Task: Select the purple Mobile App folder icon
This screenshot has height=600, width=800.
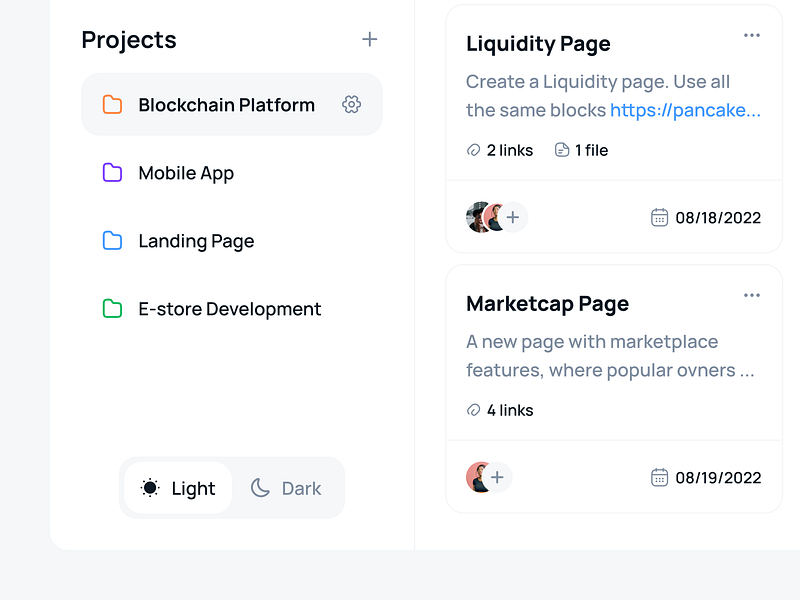Action: [x=112, y=172]
